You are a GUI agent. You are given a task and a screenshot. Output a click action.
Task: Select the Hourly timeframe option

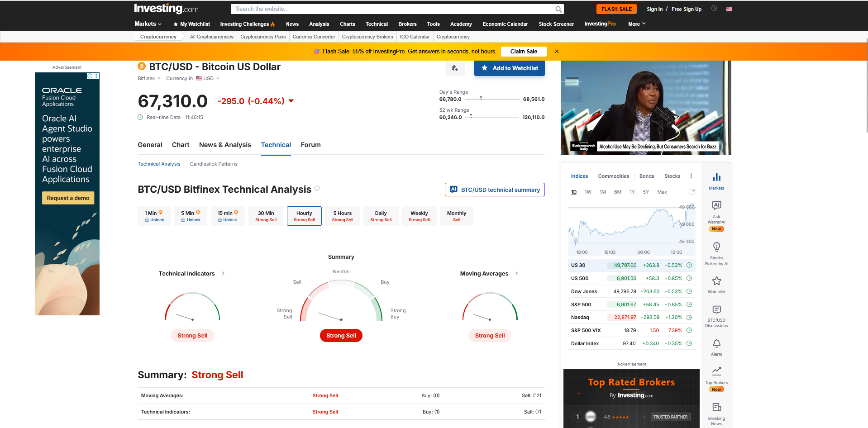coord(304,216)
